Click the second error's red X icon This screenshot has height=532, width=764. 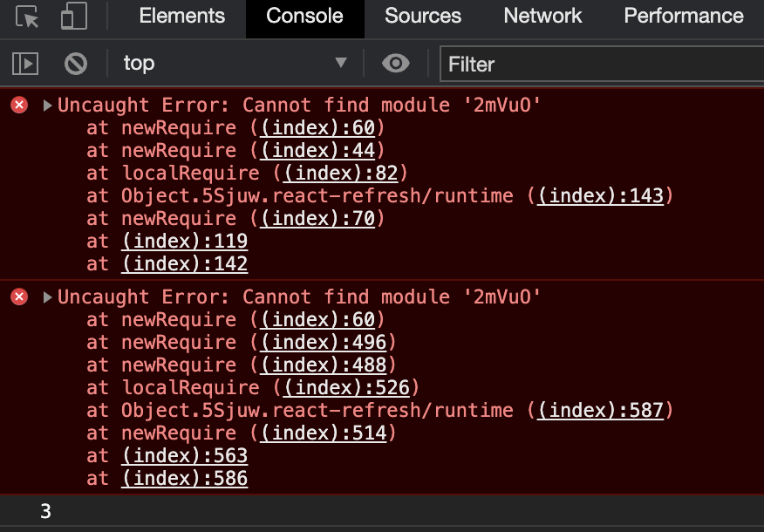[19, 297]
